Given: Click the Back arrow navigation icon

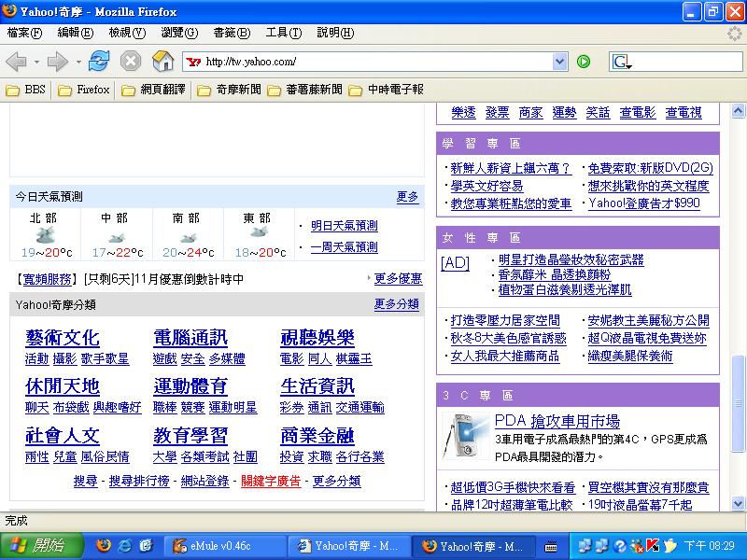Looking at the screenshot, I should pos(16,62).
